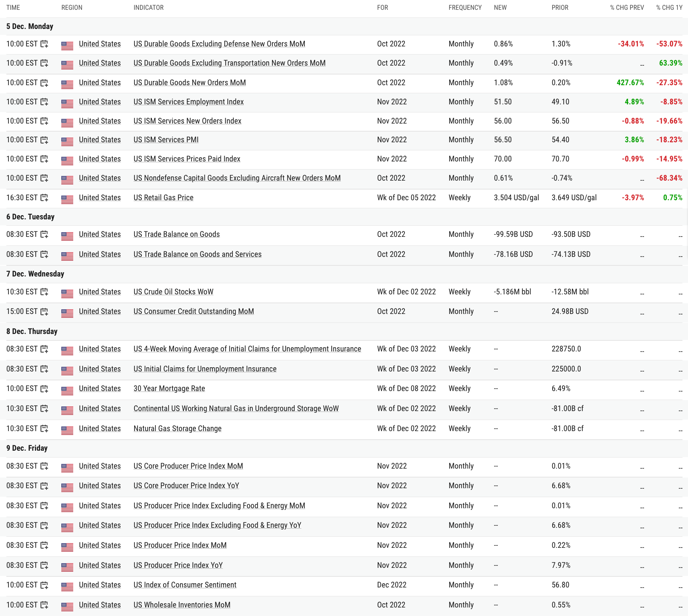Viewport: 688px width, 616px height.
Task: Open US Crude Oil Stocks WoW indicator
Action: (x=173, y=292)
